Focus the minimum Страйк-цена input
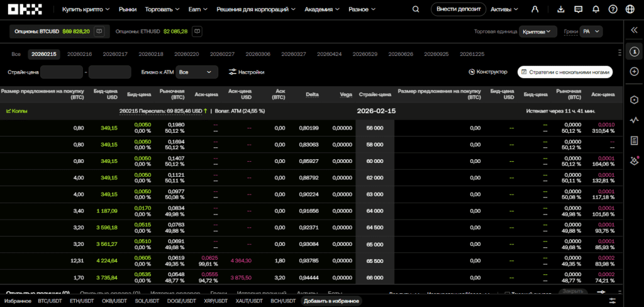 [x=62, y=72]
